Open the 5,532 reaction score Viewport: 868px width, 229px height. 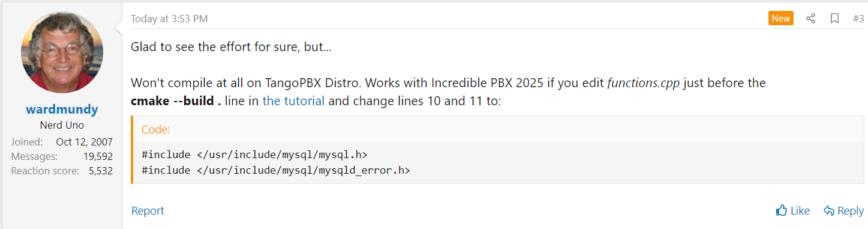[101, 171]
